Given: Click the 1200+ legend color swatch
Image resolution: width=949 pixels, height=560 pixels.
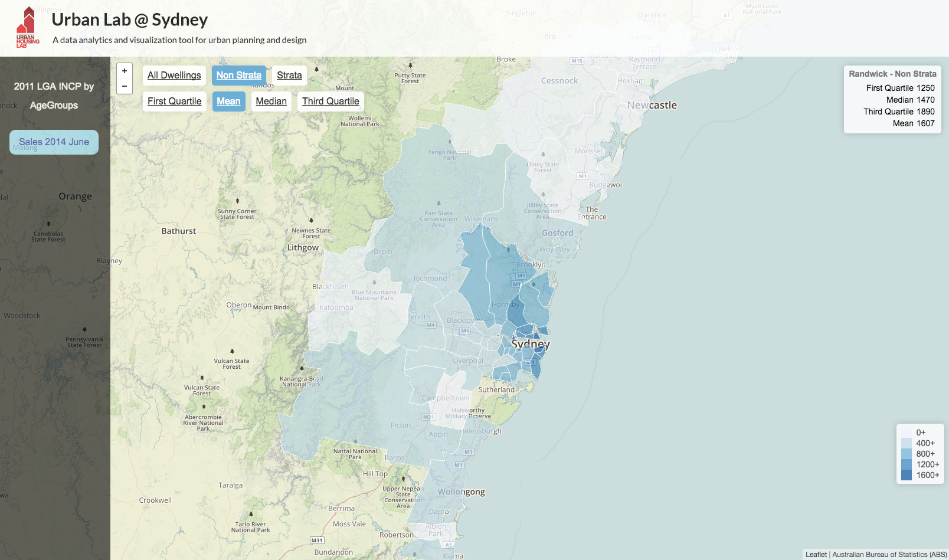Looking at the screenshot, I should [x=907, y=464].
